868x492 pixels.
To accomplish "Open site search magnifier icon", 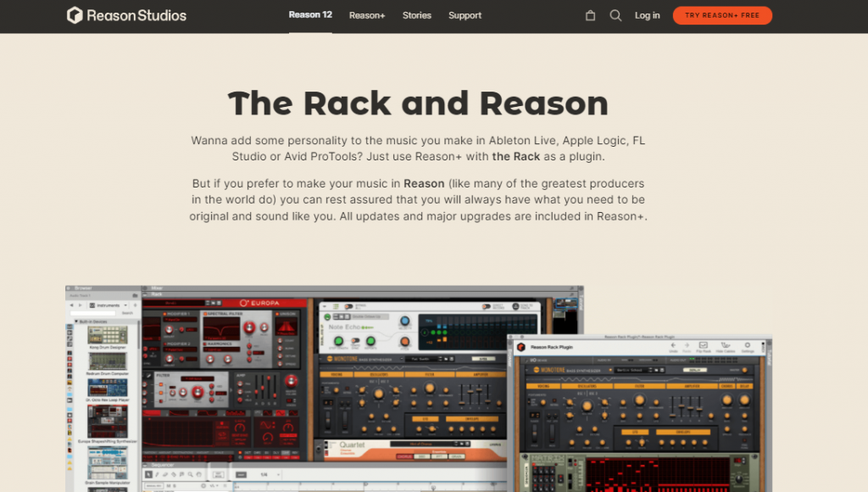I will tap(615, 15).
